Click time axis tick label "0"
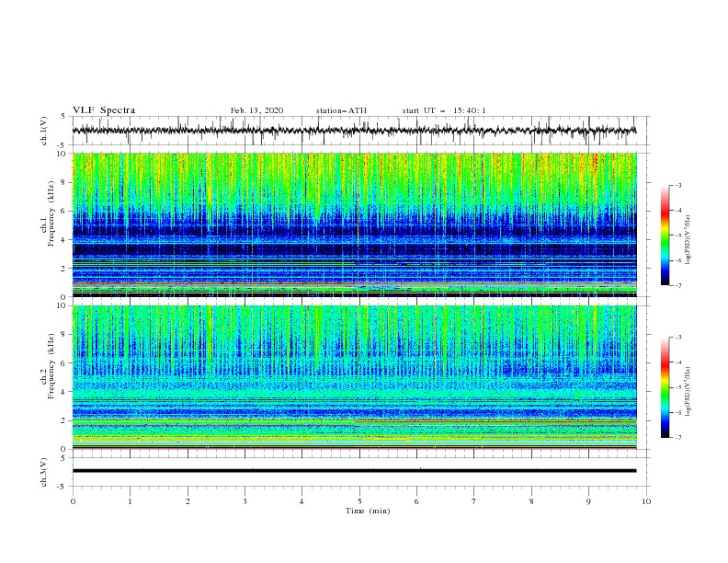Image resolution: width=728 pixels, height=563 pixels. (73, 501)
